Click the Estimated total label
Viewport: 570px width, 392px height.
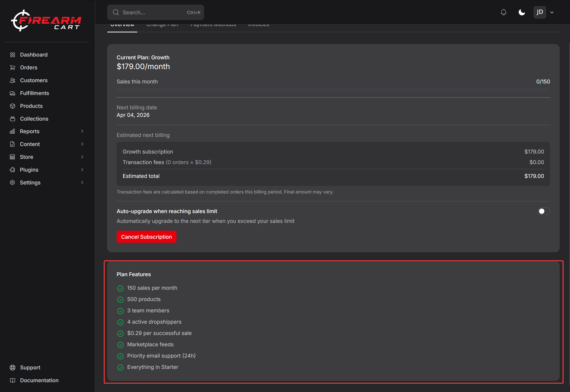pos(141,176)
